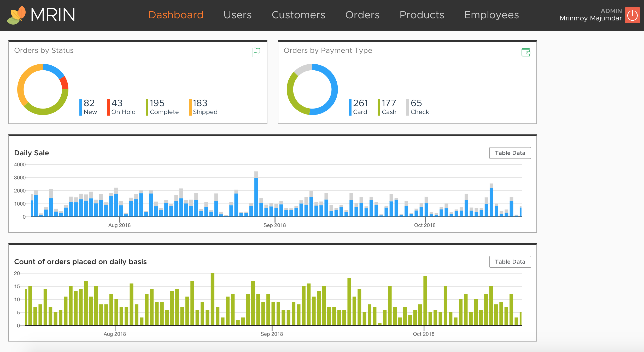644x352 pixels.
Task: Click the red On Hold legend swatch
Action: click(108, 107)
